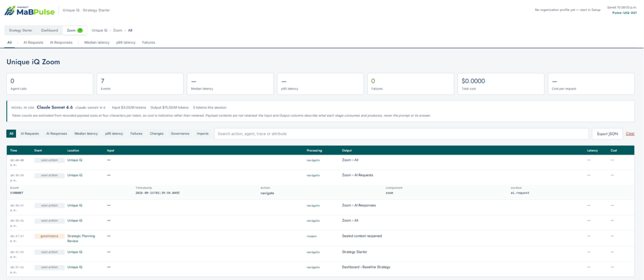Open the Strategy Starter segment tab
The image size is (644, 280).
tap(21, 30)
